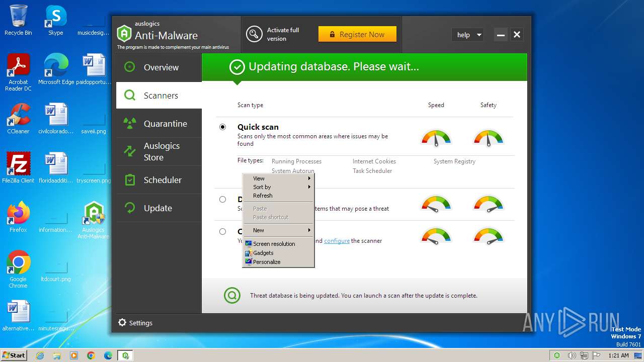The width and height of the screenshot is (644, 362).
Task: Select the paidopportu document icon
Action: click(x=94, y=69)
